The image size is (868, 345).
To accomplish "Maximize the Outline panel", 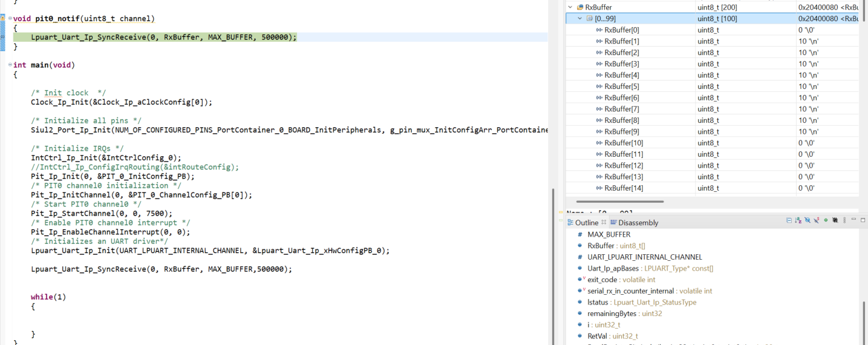I will pyautogui.click(x=863, y=220).
